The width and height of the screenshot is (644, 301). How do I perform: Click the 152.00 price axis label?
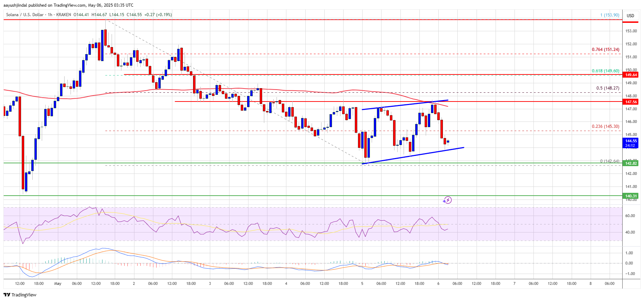tap(631, 44)
